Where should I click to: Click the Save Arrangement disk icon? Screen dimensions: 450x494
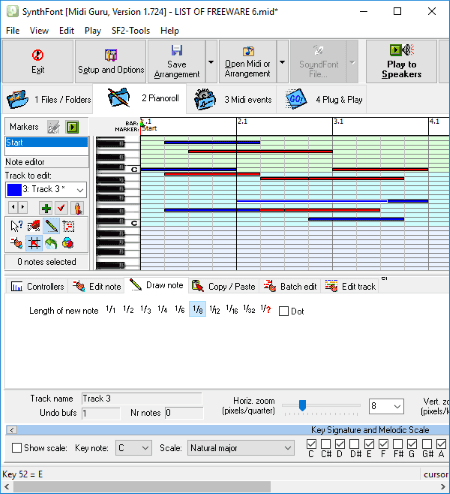(177, 50)
